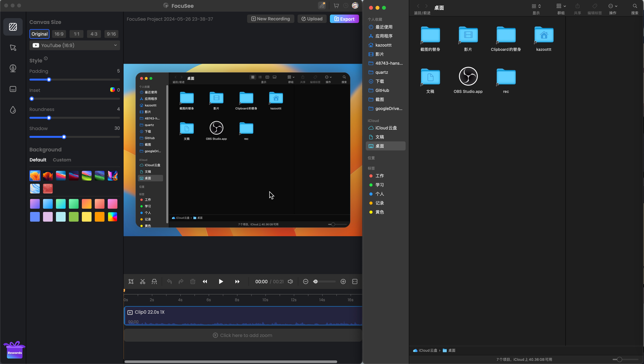Switch to the Custom background tab
Viewport: 644px width, 364px height.
[62, 160]
